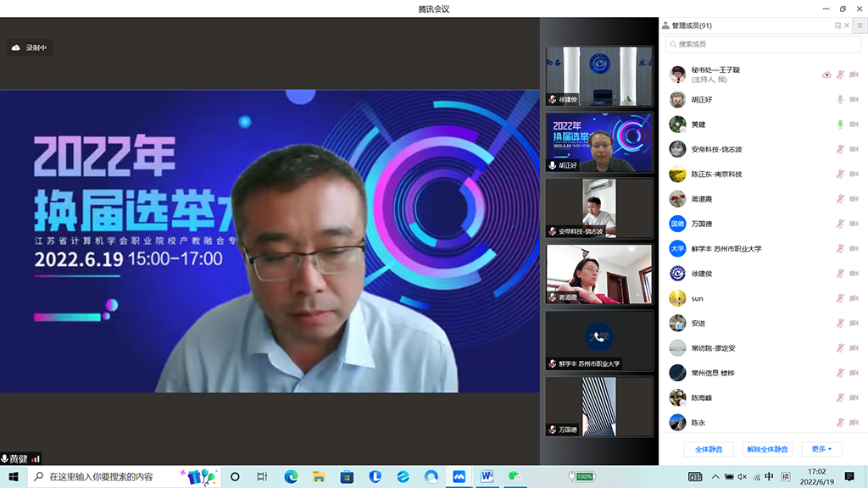Click the 全体静音 button
The width and height of the screenshot is (868, 488).
(x=709, y=449)
